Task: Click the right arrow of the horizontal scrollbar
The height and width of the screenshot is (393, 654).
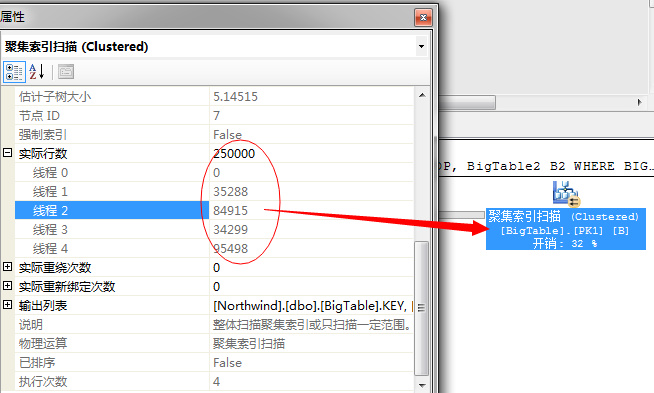Action: tap(639, 102)
